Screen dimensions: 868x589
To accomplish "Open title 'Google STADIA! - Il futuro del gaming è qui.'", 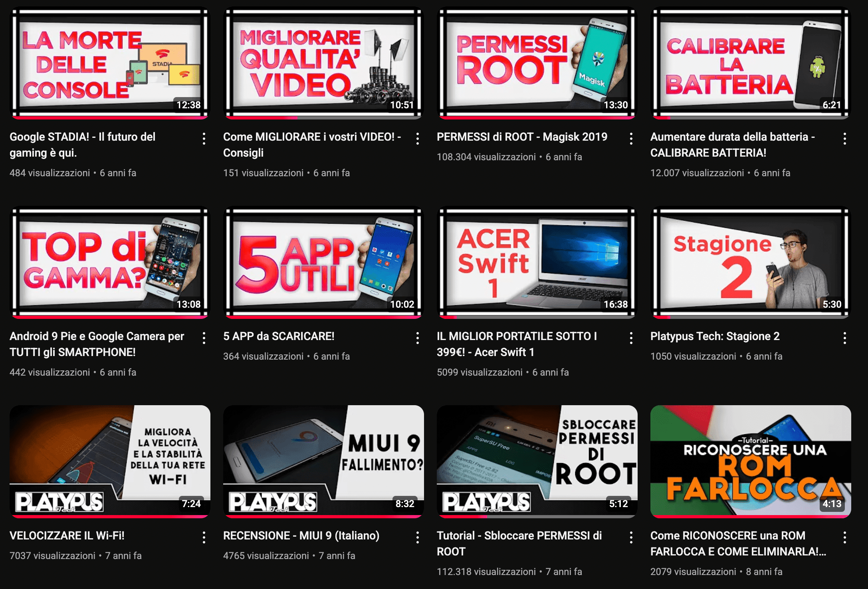I will 83,145.
